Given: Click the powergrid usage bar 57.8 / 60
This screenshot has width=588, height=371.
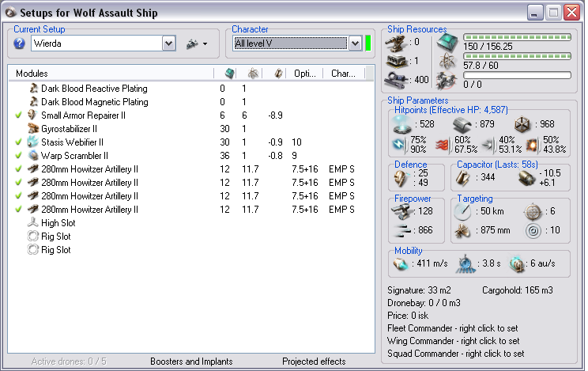Looking at the screenshot, I should pyautogui.click(x=517, y=56).
